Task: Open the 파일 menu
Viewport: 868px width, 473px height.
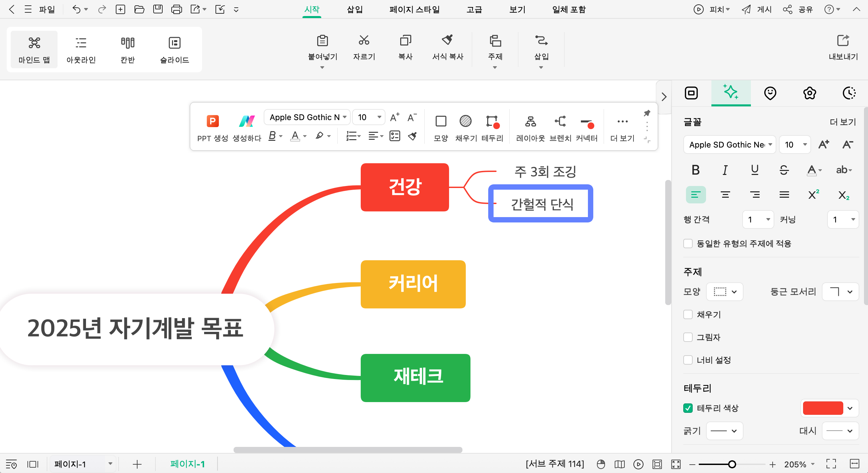Action: pos(47,9)
